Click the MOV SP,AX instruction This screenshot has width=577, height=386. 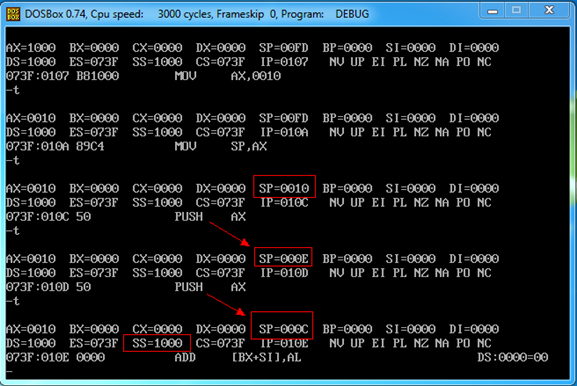point(221,146)
